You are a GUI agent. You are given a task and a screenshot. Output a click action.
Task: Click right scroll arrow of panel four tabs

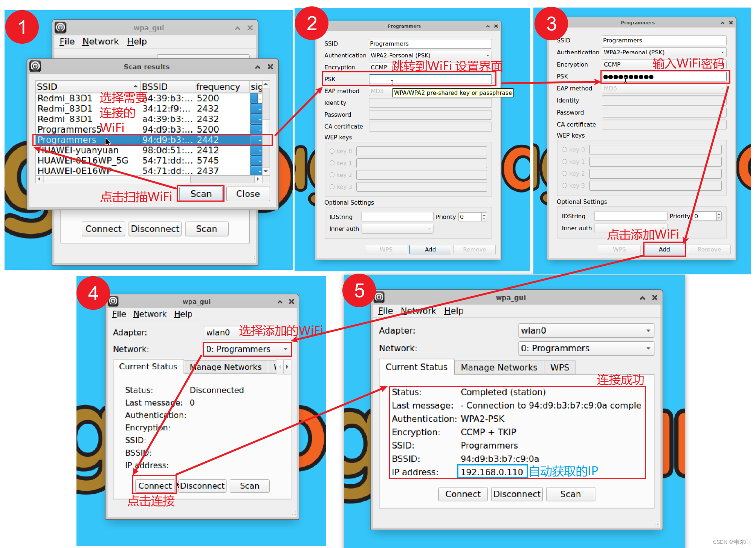click(287, 367)
